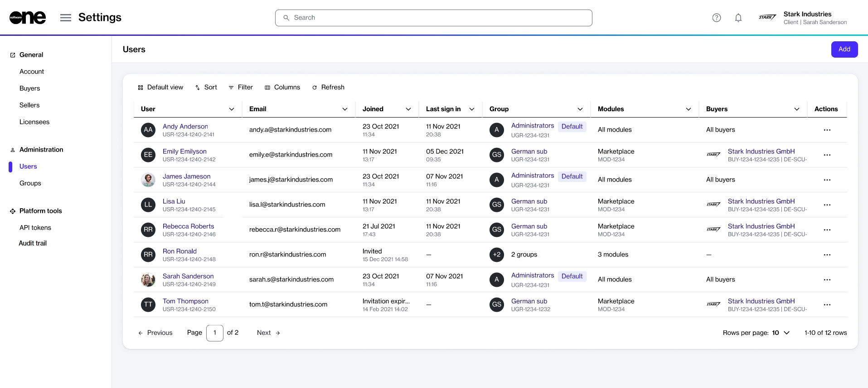Image resolution: width=868 pixels, height=388 pixels.
Task: Go to the Next page
Action: tap(268, 333)
